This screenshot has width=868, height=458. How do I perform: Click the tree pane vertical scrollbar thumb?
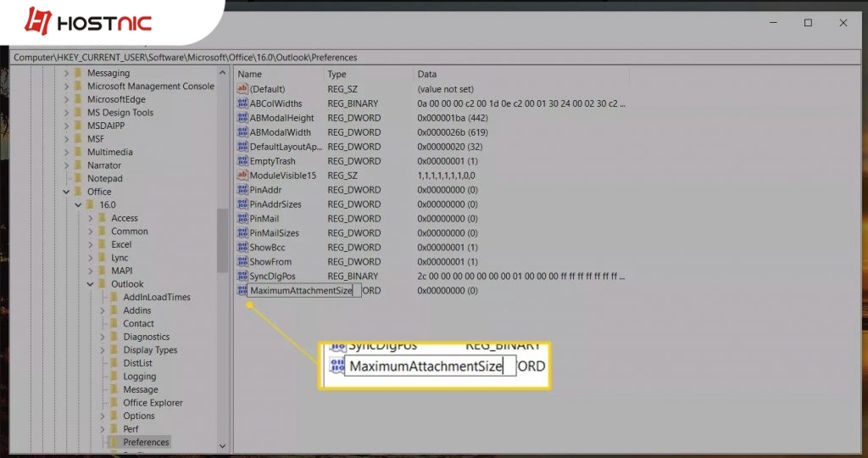coord(223,240)
